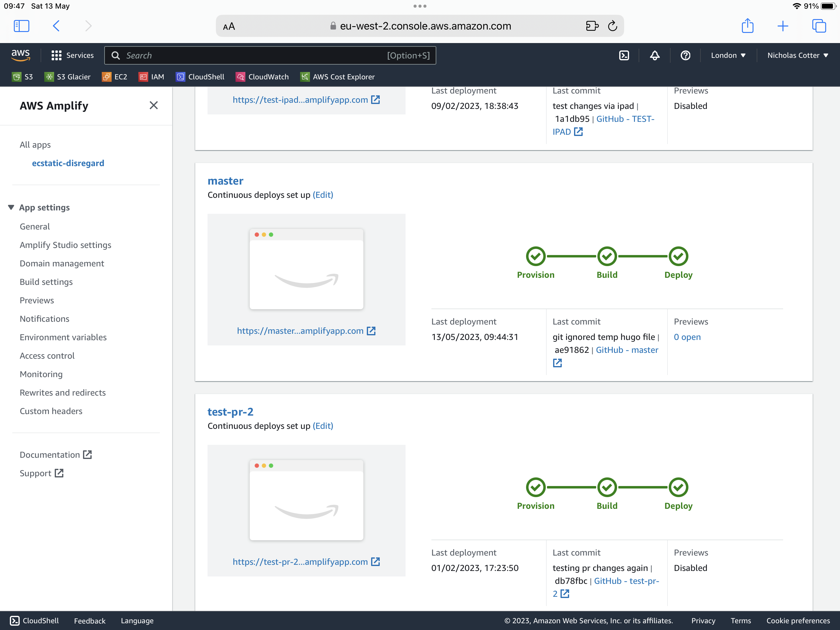Open a new Safari tab with plus icon
The width and height of the screenshot is (840, 630).
point(783,26)
